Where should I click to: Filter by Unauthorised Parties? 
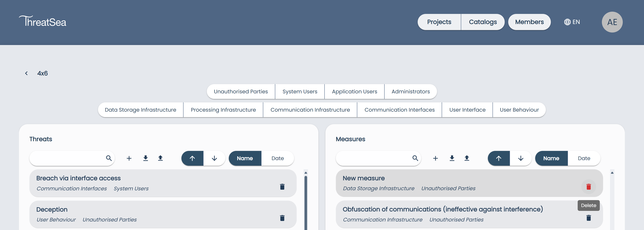coord(241,92)
